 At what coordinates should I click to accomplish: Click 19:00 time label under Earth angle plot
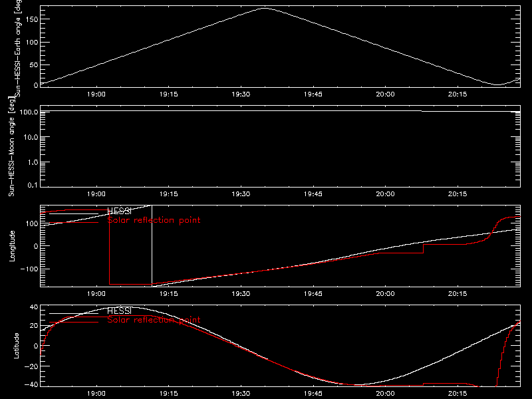(96, 94)
